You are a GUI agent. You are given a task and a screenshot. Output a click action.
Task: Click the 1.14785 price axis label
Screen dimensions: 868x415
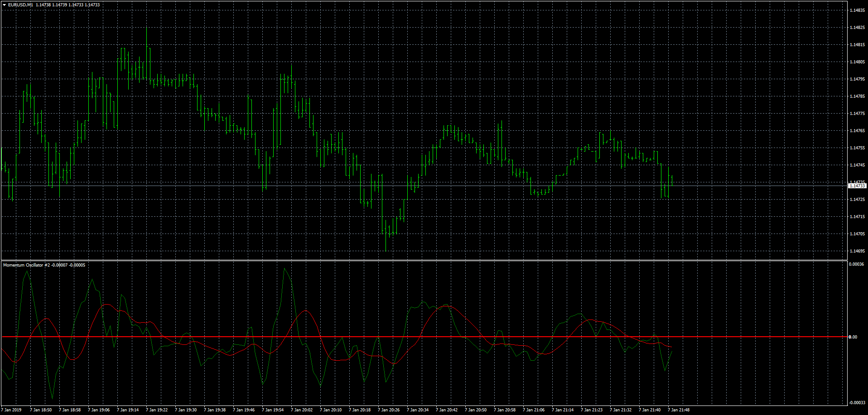coord(858,96)
